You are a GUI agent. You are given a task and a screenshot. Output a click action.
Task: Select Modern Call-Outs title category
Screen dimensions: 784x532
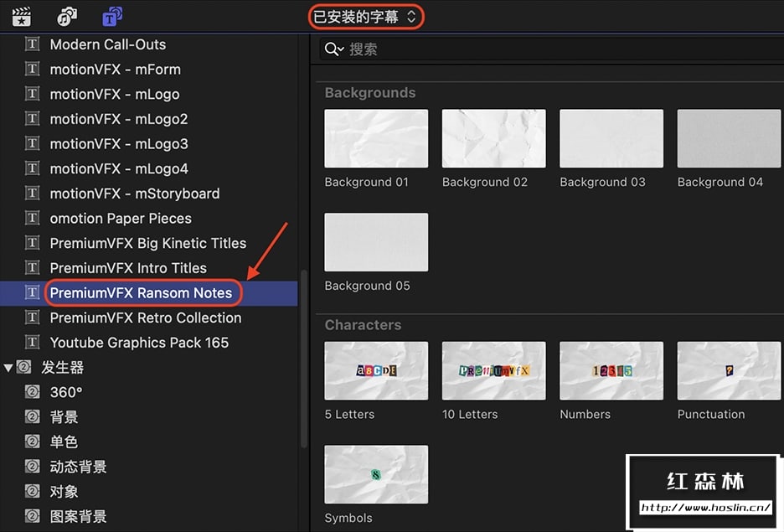click(x=107, y=44)
